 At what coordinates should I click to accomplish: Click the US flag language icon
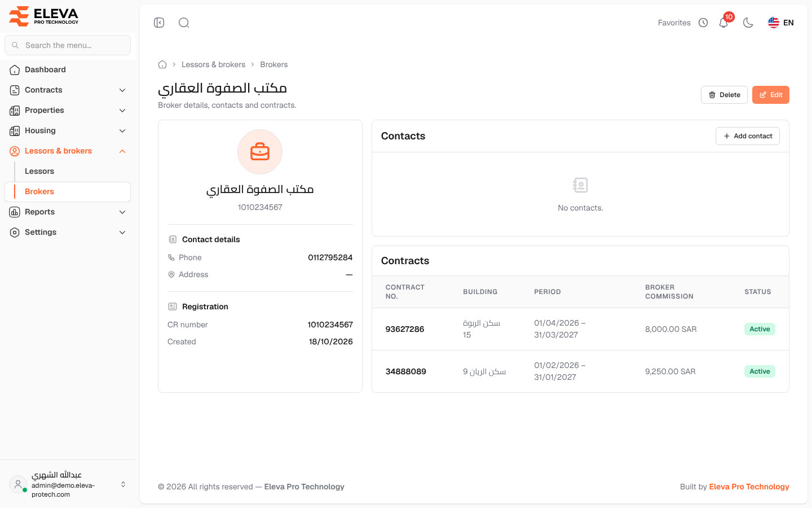pos(774,23)
